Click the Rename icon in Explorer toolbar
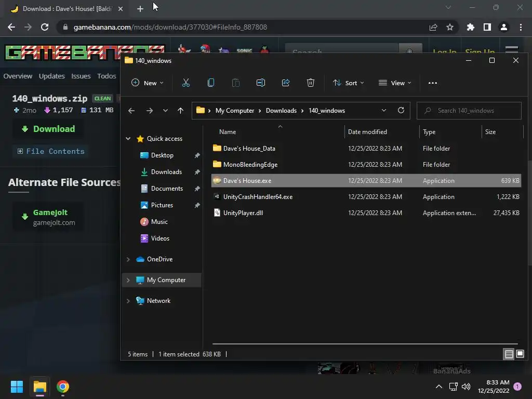532x399 pixels. click(x=261, y=83)
